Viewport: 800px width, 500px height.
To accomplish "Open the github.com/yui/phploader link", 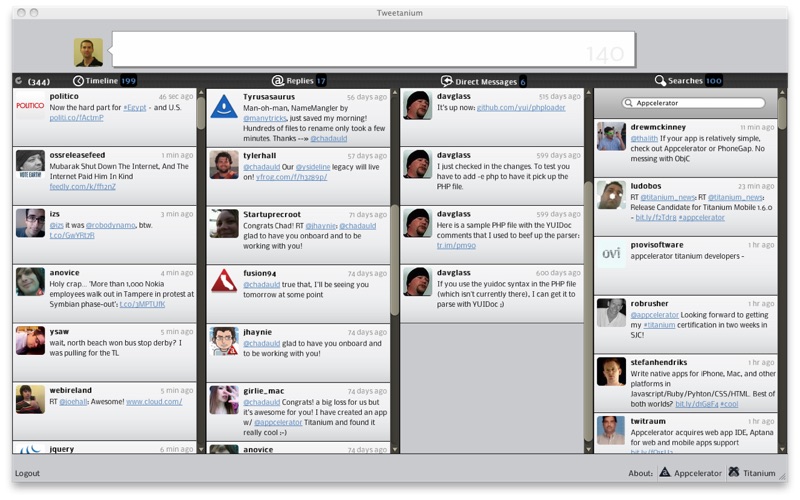I will (x=523, y=107).
